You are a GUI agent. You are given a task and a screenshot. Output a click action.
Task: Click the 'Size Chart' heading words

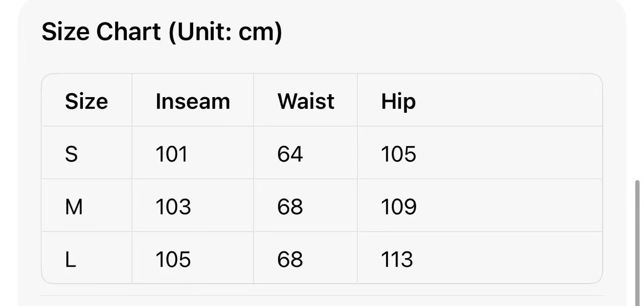pos(102,32)
